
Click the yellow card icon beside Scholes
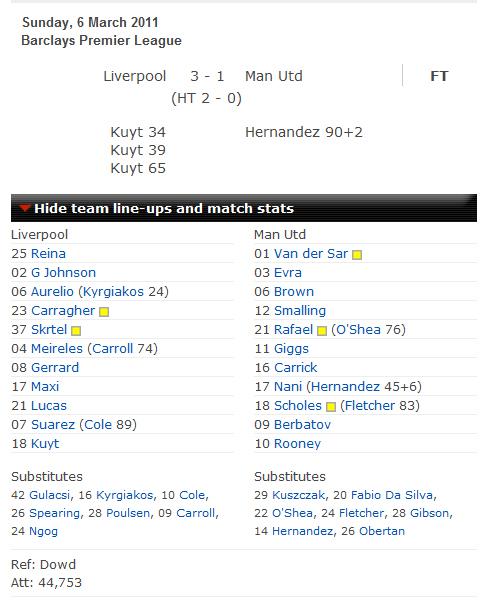[331, 407]
